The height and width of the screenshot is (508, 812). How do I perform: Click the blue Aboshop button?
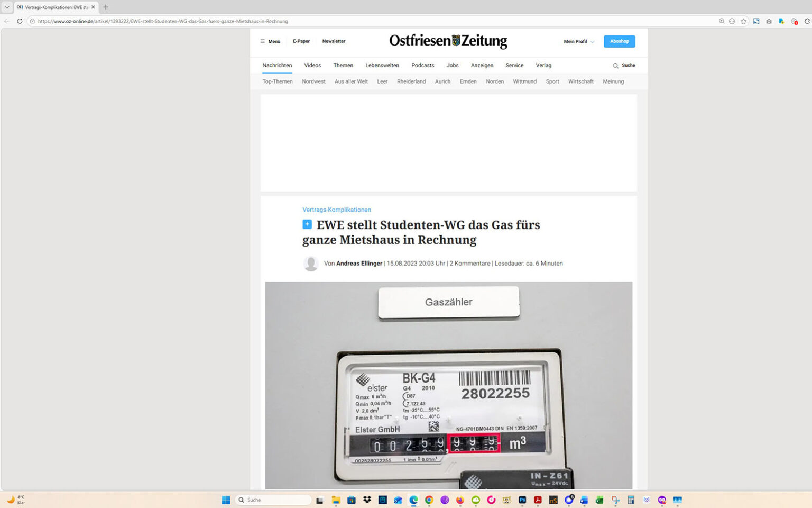tap(619, 41)
